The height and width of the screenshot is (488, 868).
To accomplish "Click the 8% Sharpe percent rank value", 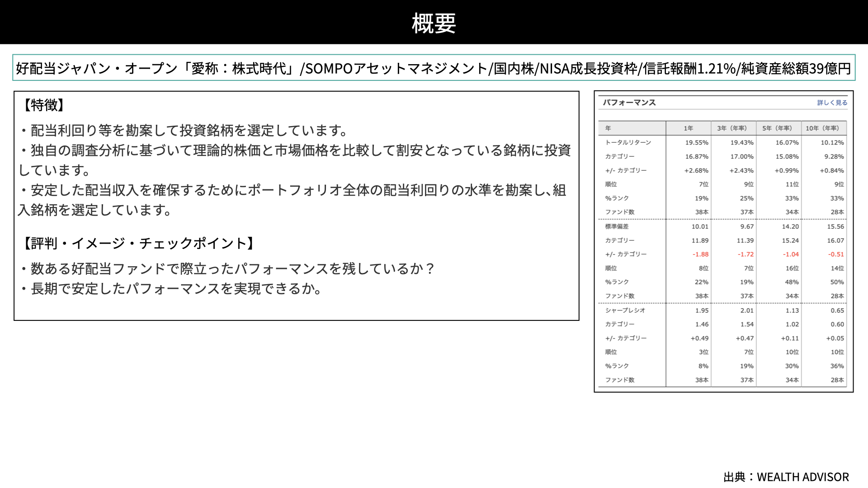I will click(703, 366).
